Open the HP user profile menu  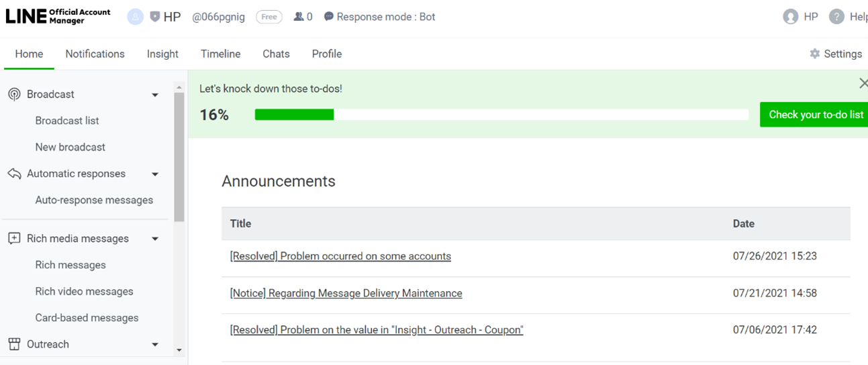tap(801, 17)
